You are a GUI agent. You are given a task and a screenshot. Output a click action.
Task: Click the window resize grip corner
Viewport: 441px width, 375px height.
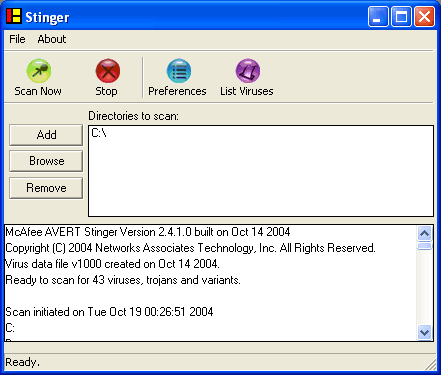tap(431, 364)
